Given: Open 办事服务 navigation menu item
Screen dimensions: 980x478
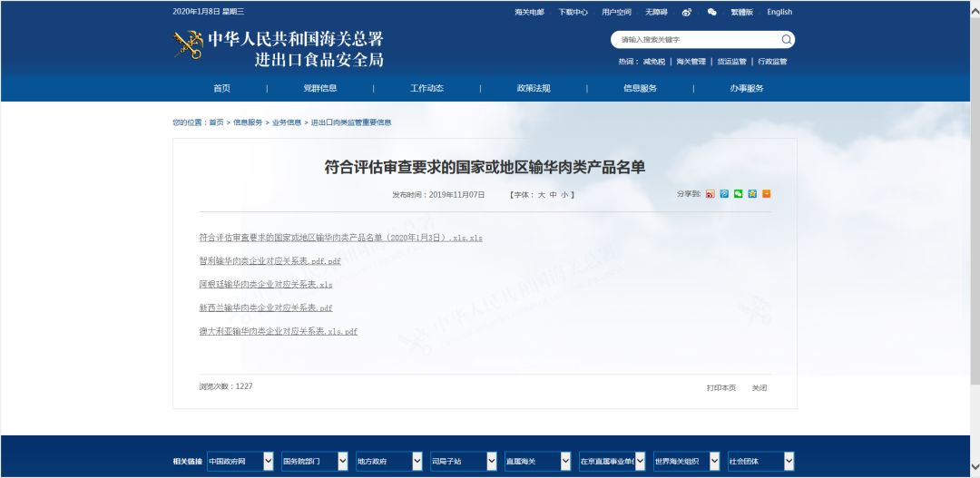Looking at the screenshot, I should coord(747,88).
